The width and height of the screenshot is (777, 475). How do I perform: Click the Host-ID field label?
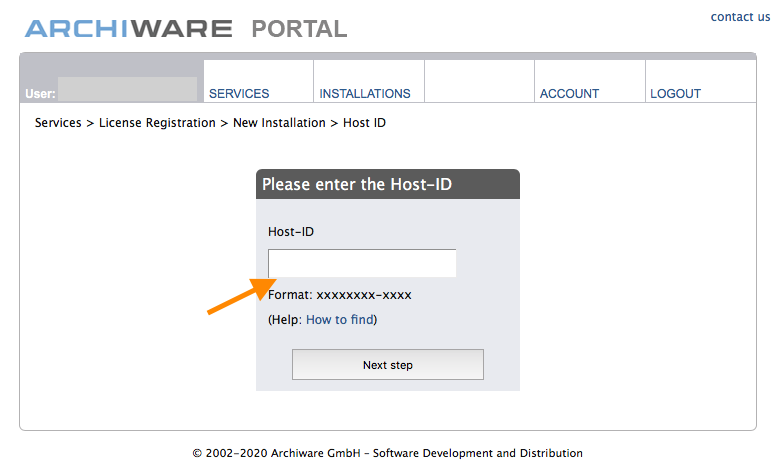pyautogui.click(x=291, y=232)
